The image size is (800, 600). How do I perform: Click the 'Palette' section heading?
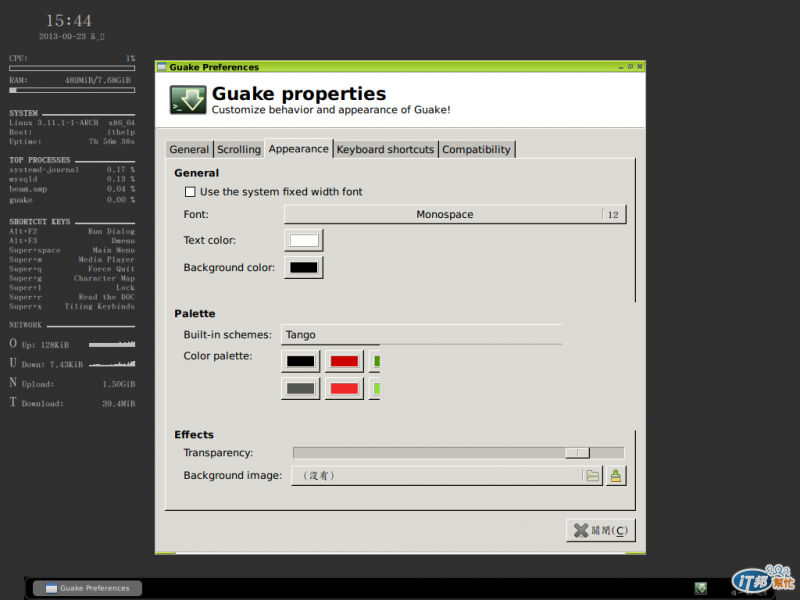195,314
